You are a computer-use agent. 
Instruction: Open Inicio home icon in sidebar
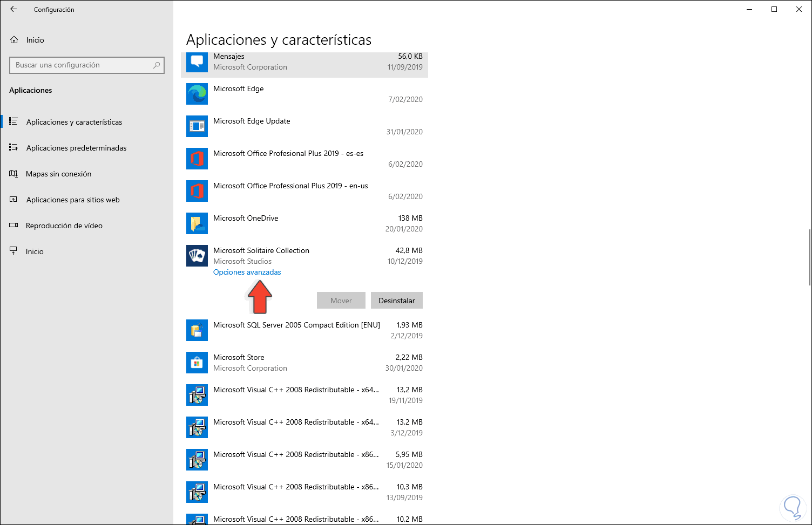[14, 40]
